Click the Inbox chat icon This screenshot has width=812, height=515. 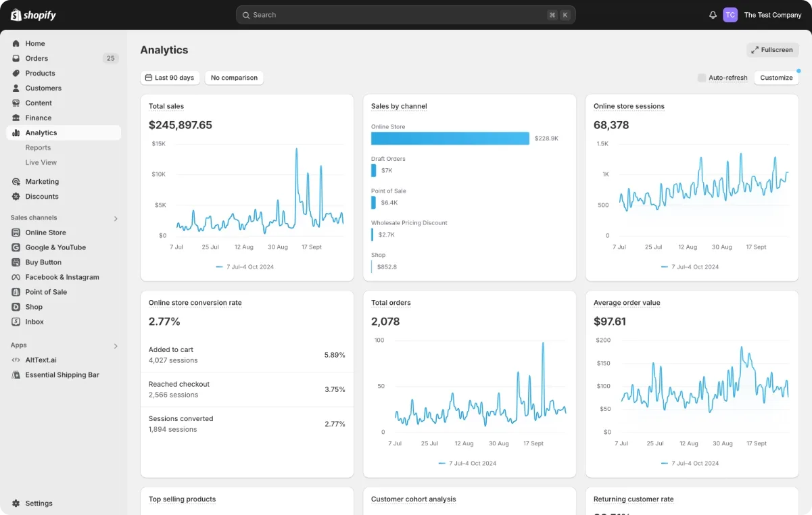[x=16, y=322]
